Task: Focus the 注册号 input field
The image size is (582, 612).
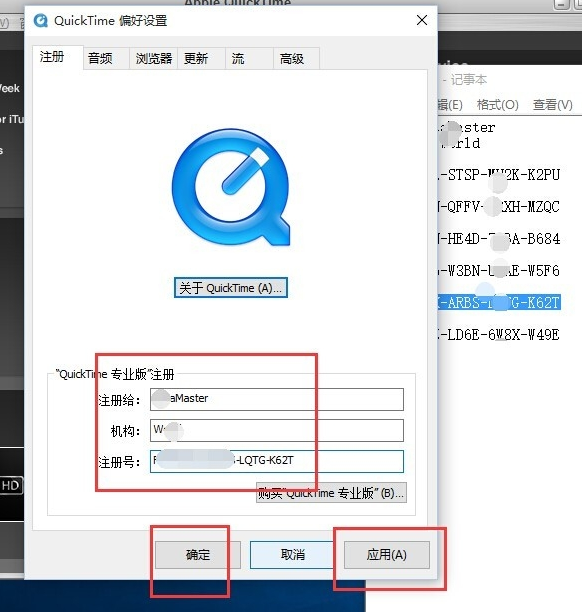Action: point(277,461)
